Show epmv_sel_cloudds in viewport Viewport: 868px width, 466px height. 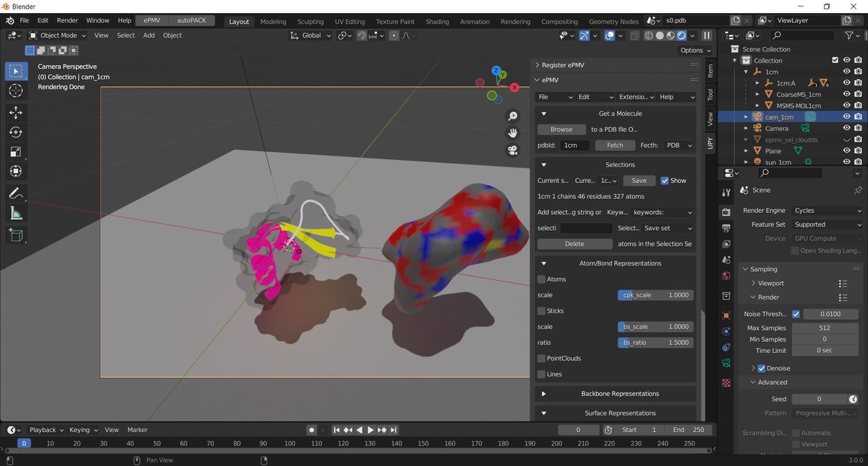click(846, 139)
